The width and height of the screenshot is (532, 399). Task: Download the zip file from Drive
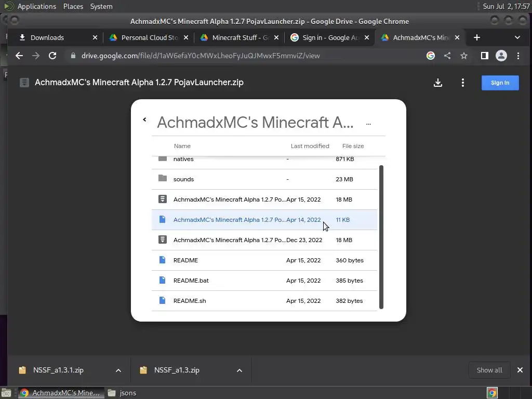(x=438, y=83)
